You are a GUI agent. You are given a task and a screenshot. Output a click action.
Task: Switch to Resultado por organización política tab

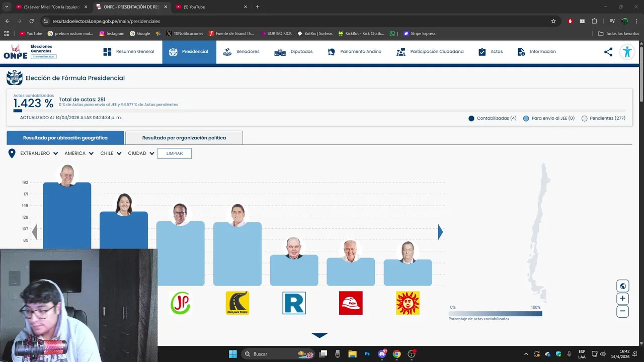click(x=184, y=138)
